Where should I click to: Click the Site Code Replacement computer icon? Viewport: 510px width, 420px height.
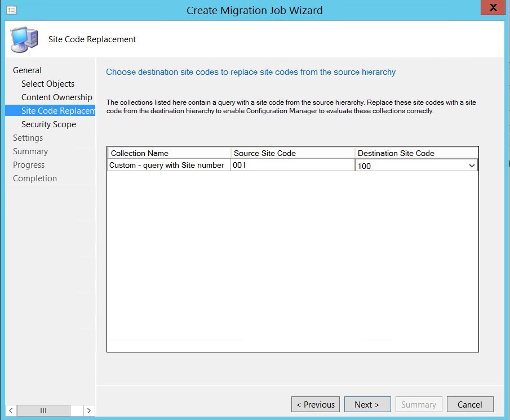pyautogui.click(x=23, y=39)
